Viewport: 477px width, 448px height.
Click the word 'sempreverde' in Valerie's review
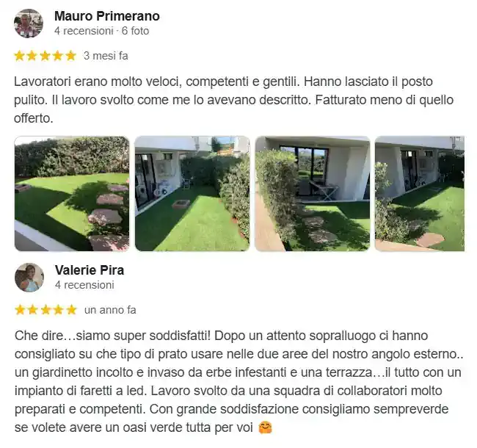point(411,409)
